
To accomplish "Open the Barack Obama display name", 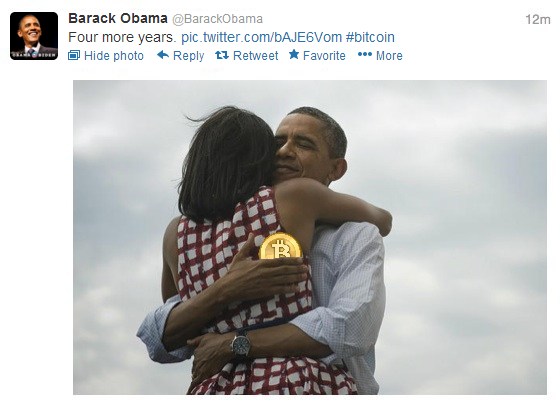I will click(x=118, y=18).
